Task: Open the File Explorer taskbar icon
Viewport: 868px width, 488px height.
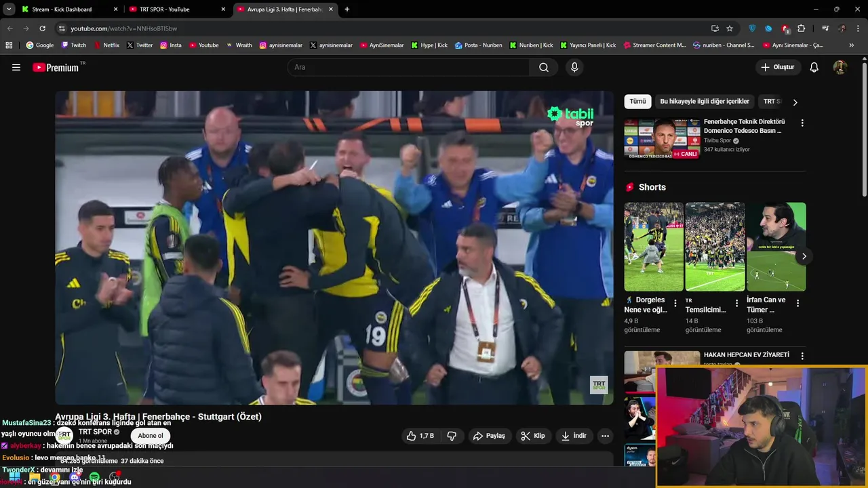Action: click(x=35, y=477)
